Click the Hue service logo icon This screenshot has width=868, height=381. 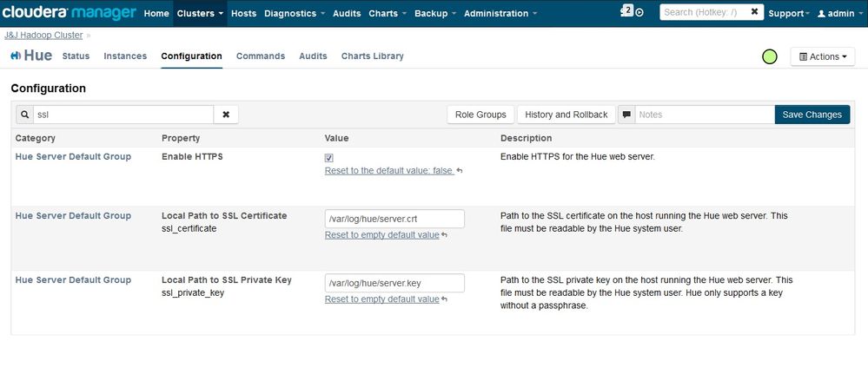pos(17,56)
